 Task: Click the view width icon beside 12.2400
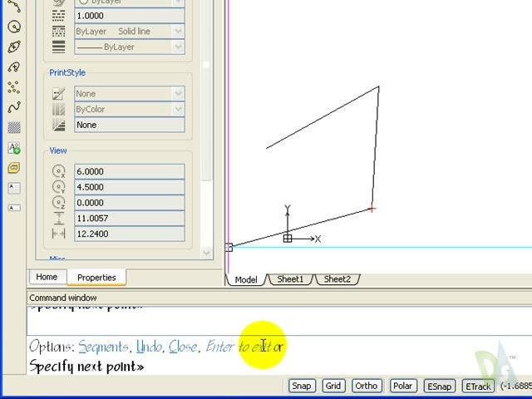[59, 234]
